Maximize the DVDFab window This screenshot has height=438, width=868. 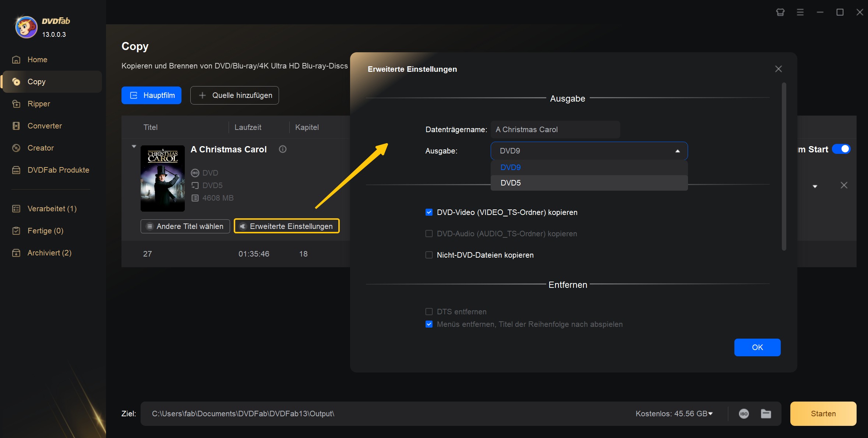pyautogui.click(x=840, y=12)
